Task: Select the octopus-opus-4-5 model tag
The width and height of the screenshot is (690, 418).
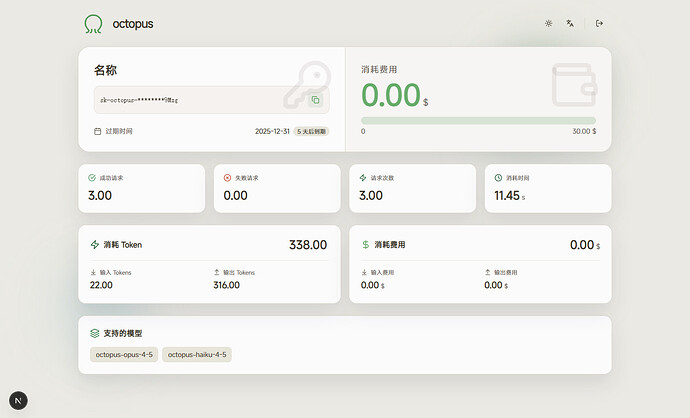Action: (x=124, y=355)
